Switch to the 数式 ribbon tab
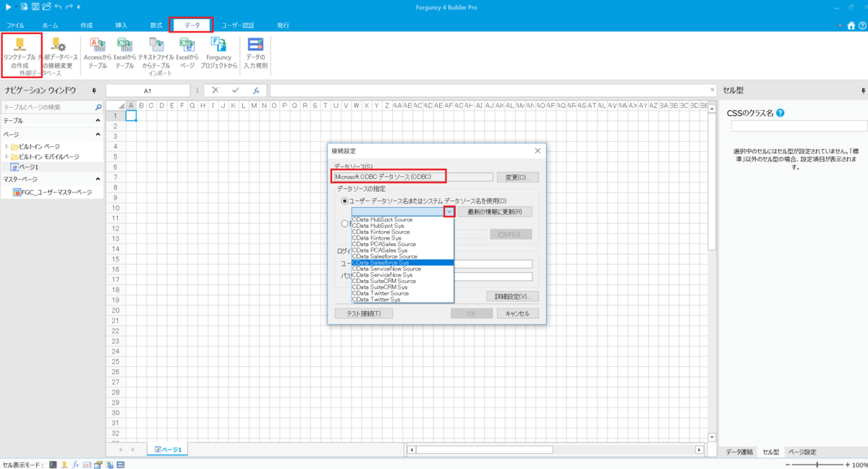 (156, 25)
